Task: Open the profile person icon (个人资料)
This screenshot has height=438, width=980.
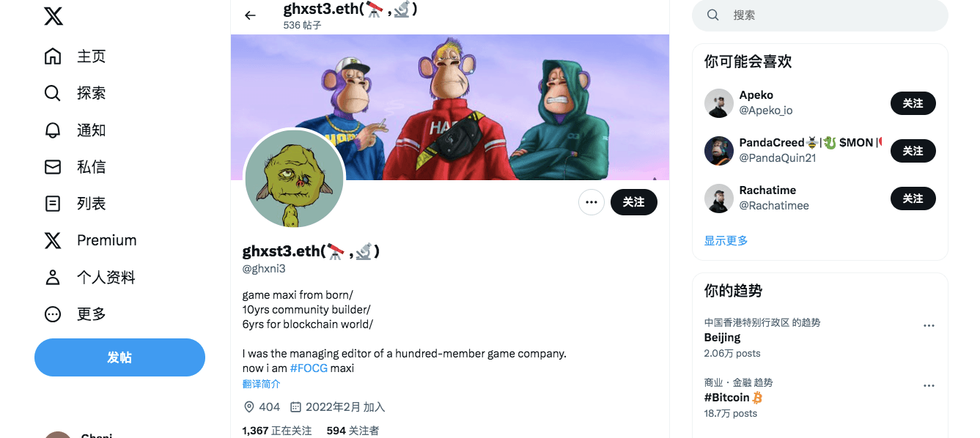Action: (x=53, y=278)
